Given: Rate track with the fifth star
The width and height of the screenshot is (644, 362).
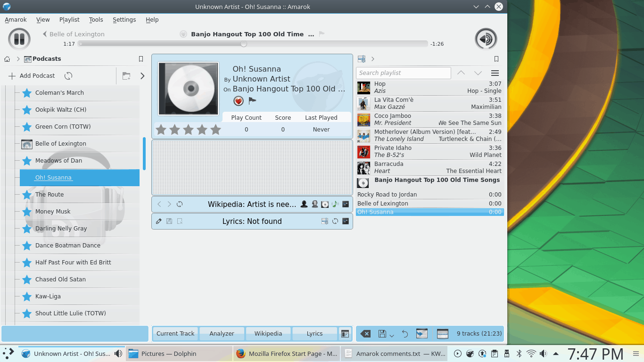Looking at the screenshot, I should 216,129.
